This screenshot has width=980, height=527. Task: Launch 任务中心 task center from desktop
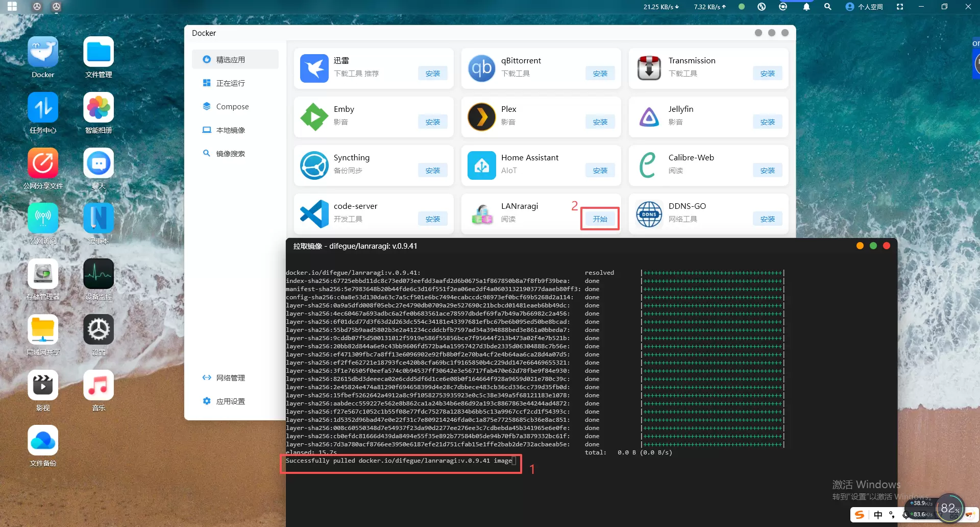tap(43, 108)
